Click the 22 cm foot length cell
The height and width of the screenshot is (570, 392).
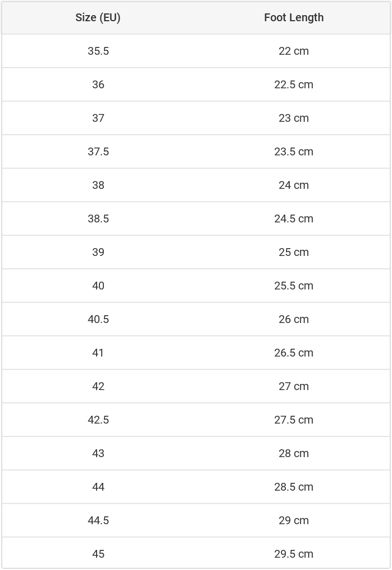coord(294,51)
